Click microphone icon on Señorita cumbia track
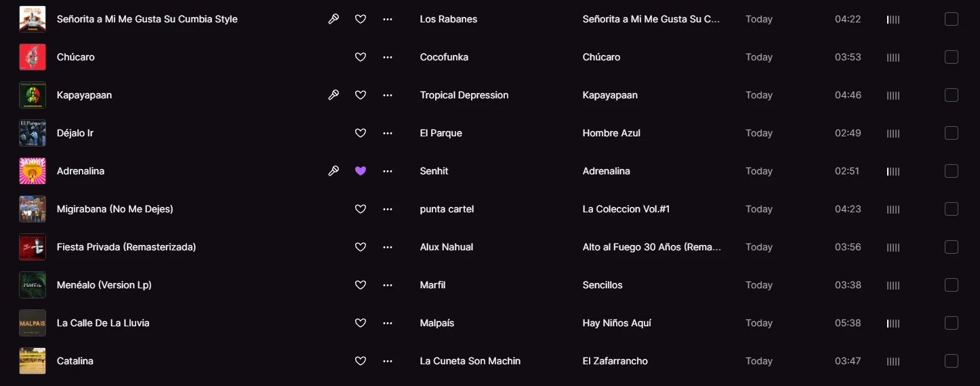Screen dimensions: 980x386 point(333,19)
